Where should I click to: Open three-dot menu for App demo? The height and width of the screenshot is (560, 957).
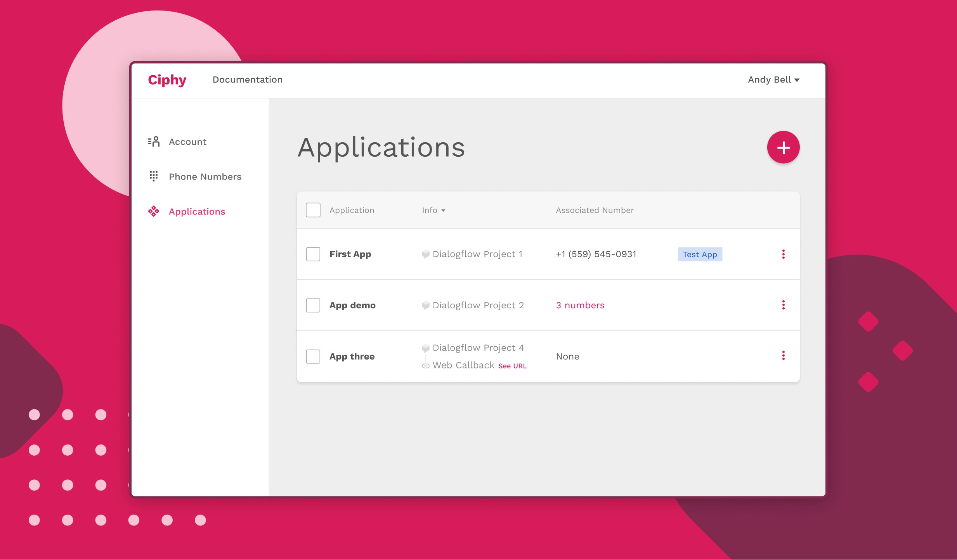coord(783,305)
